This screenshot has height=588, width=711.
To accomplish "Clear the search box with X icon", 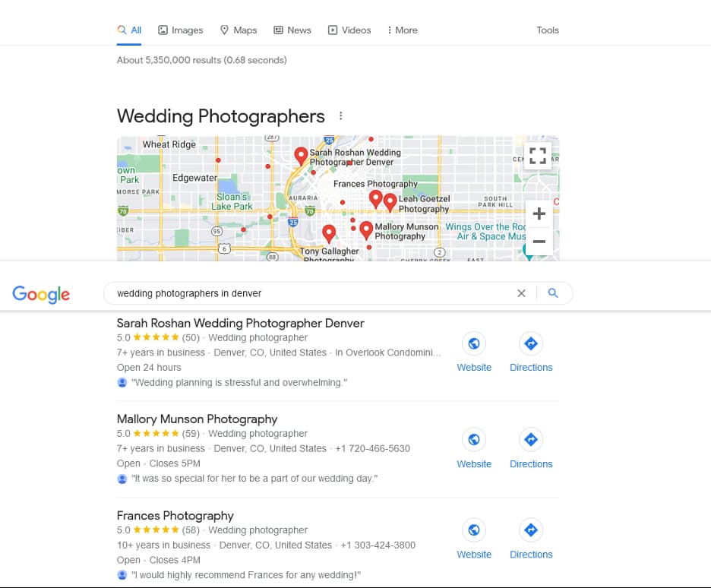I will point(521,293).
